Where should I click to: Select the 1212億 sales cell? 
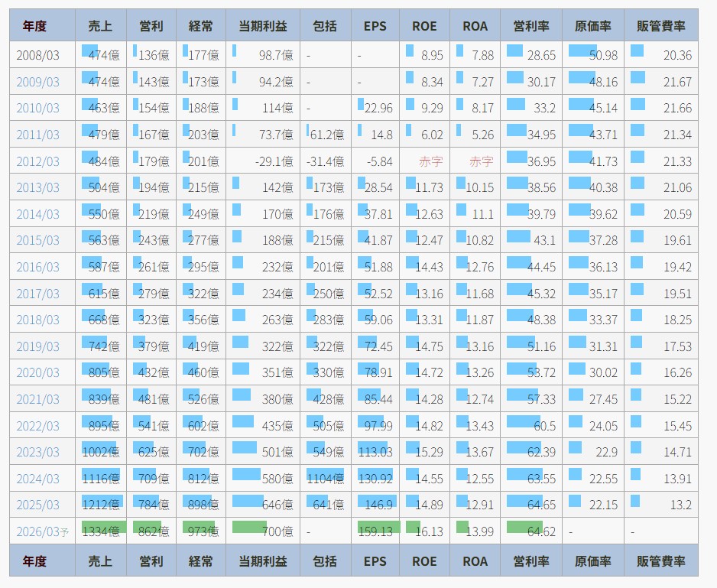click(101, 505)
